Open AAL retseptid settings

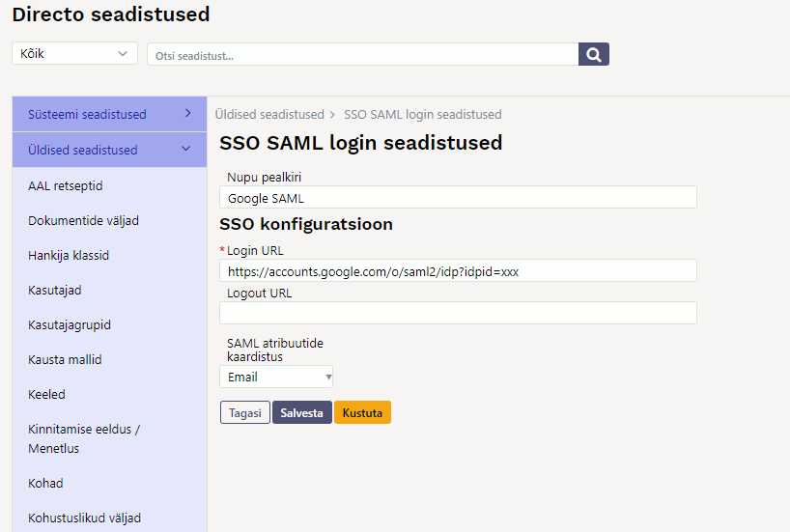click(66, 185)
